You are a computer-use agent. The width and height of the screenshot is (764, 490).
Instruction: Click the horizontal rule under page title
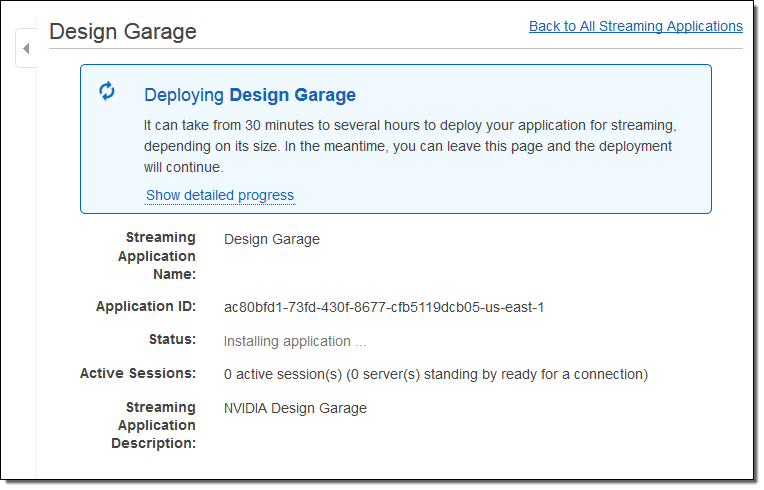[400, 48]
